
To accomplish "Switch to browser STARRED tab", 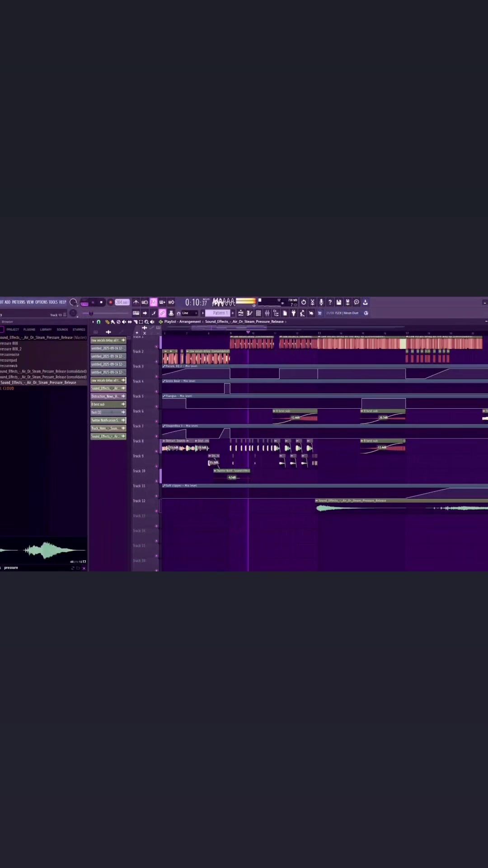I will click(79, 330).
